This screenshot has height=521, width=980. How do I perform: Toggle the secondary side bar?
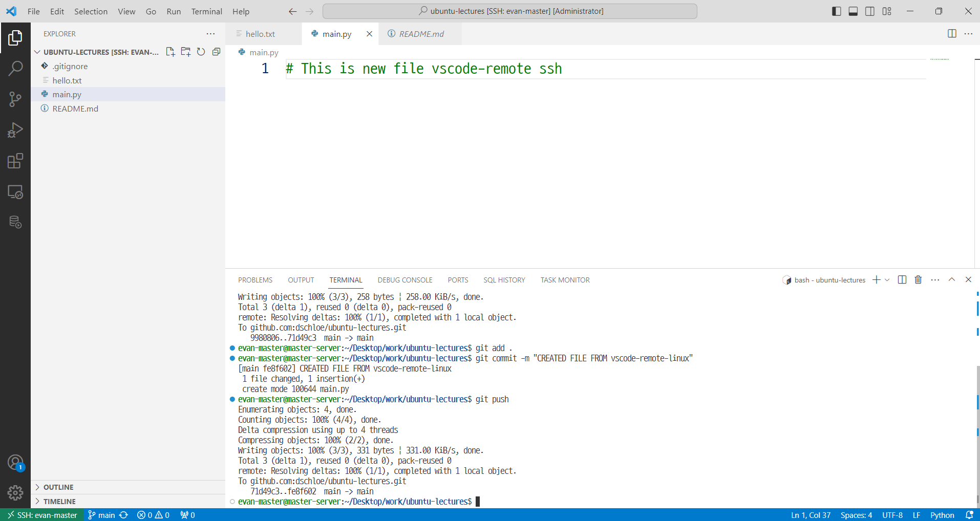(x=870, y=11)
